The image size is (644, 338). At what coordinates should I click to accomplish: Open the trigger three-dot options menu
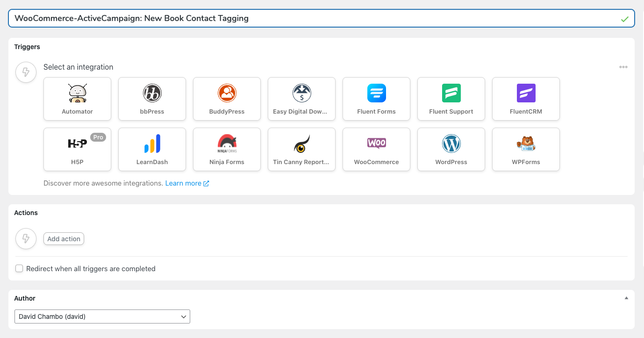623,67
